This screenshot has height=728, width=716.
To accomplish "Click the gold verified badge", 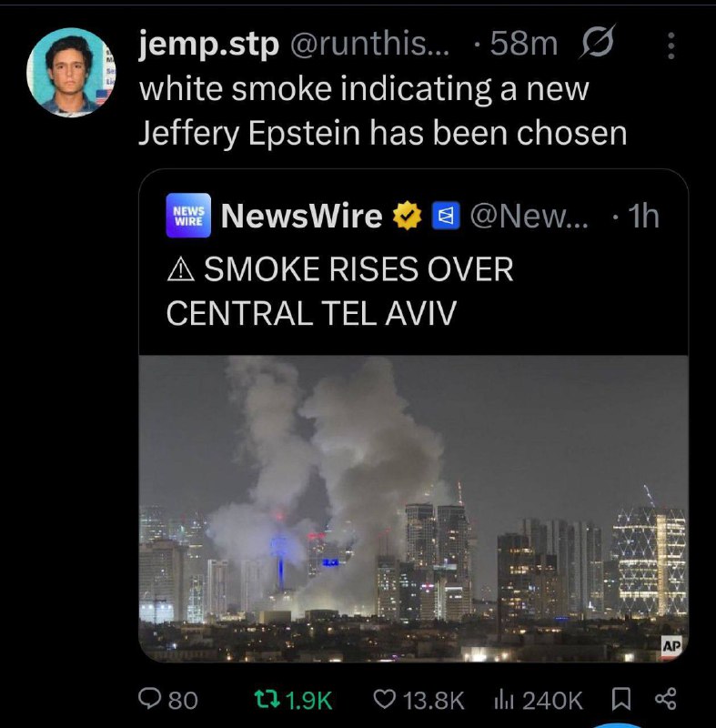I will pos(407,216).
